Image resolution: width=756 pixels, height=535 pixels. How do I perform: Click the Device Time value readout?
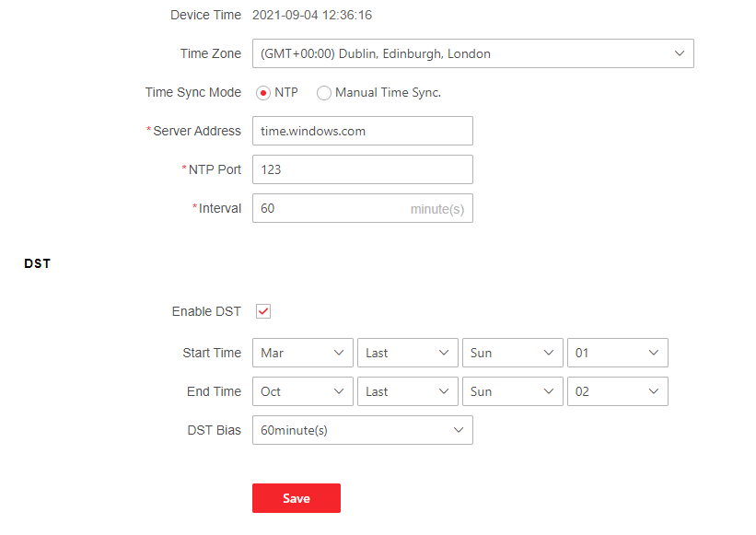point(313,15)
